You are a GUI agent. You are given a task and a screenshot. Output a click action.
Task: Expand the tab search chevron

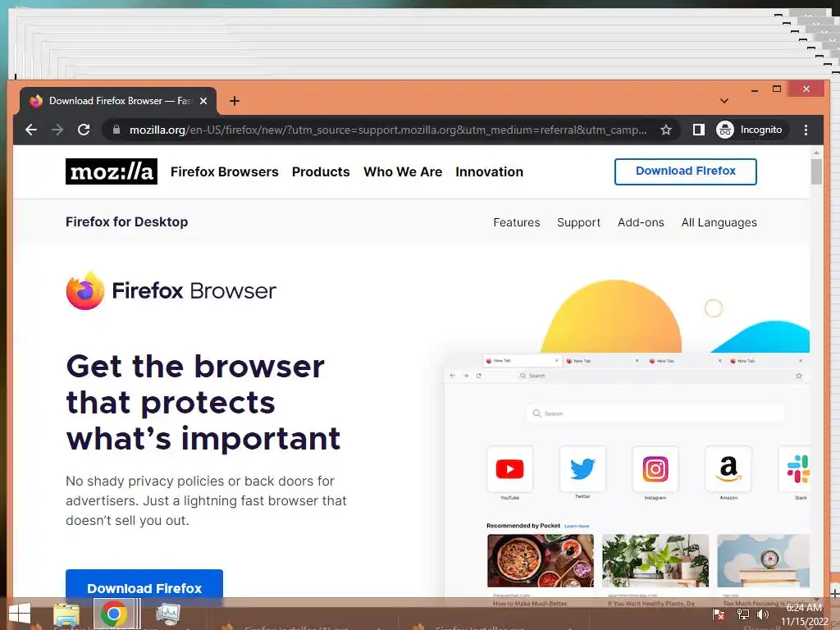[x=724, y=101]
